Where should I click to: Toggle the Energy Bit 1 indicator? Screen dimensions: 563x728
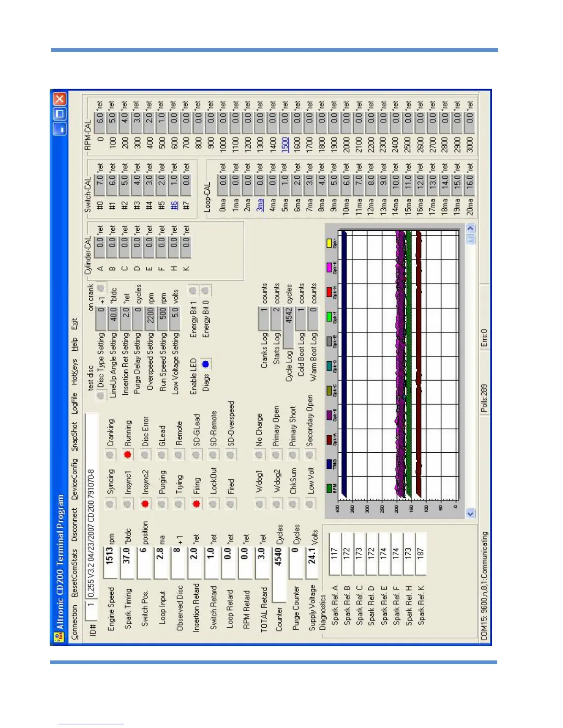[193, 290]
